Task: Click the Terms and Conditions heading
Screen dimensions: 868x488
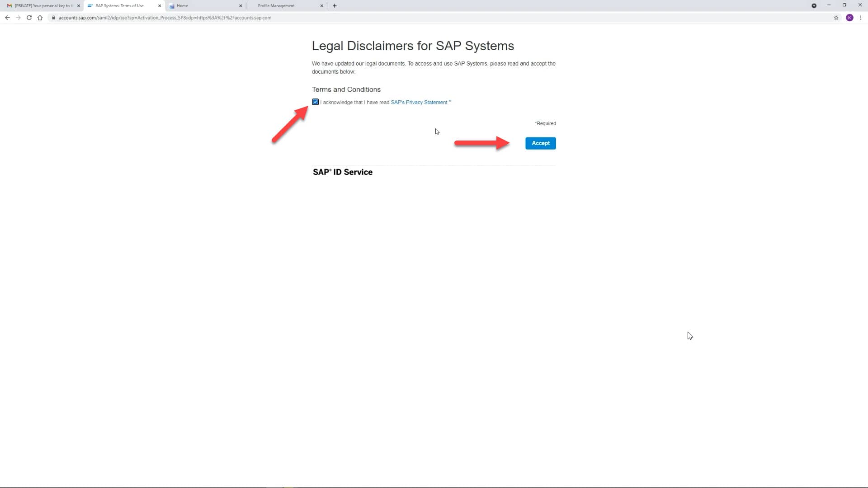Action: (346, 89)
